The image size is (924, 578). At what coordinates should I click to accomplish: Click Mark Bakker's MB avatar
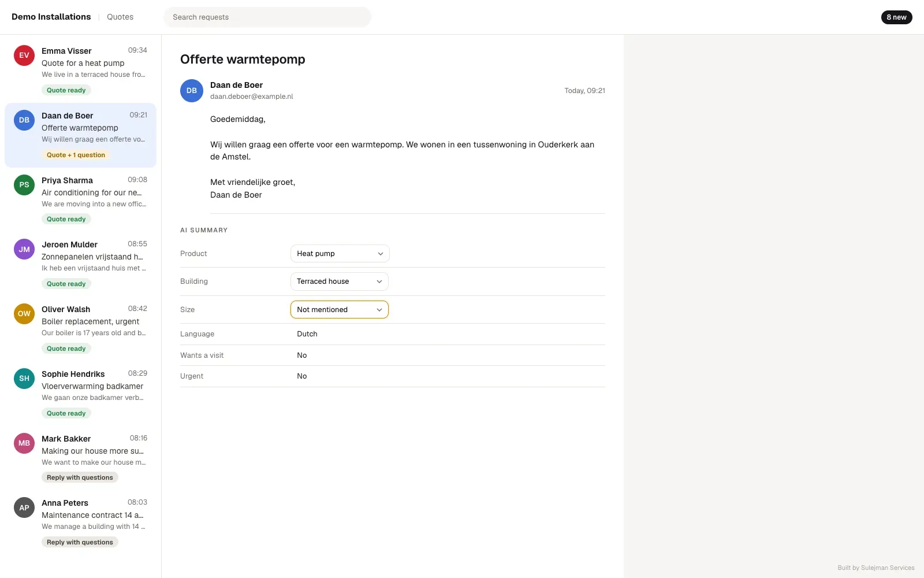click(x=24, y=443)
